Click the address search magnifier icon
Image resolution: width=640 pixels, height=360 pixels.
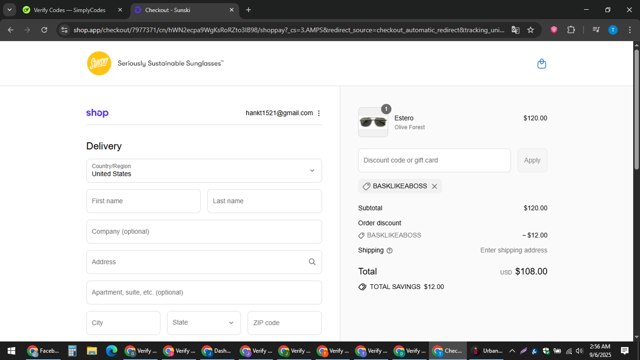tap(312, 262)
